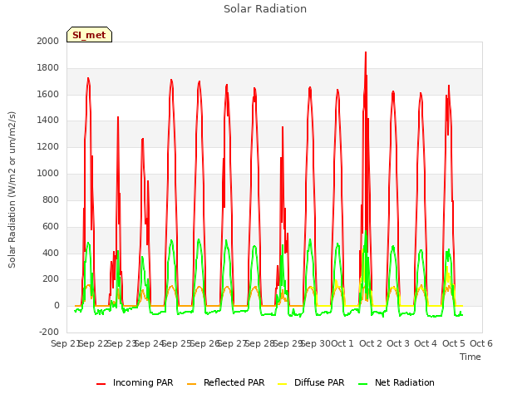The height and width of the screenshot is (399, 532).
Task: Click the Oct 4 x-axis date label
Action: pos(426,343)
